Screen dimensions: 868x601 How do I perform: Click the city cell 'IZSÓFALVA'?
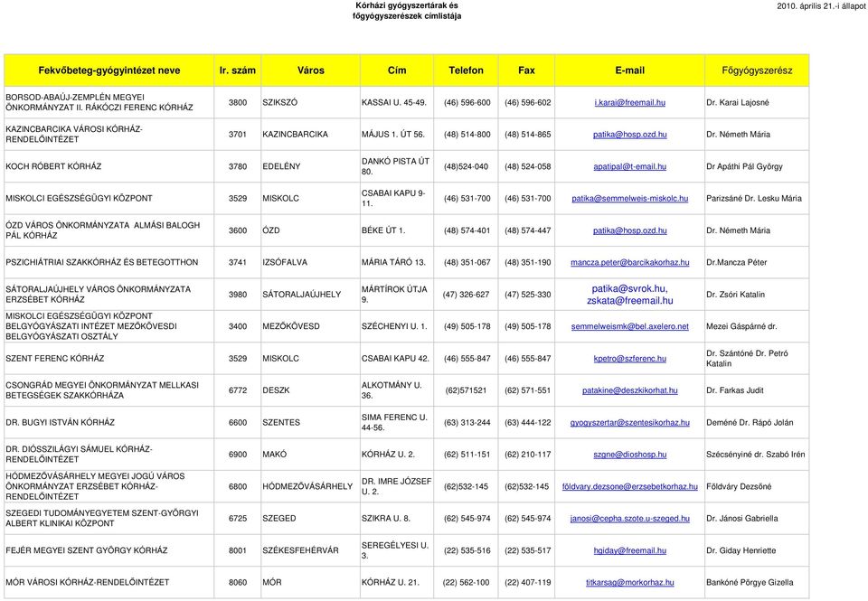tap(285, 262)
